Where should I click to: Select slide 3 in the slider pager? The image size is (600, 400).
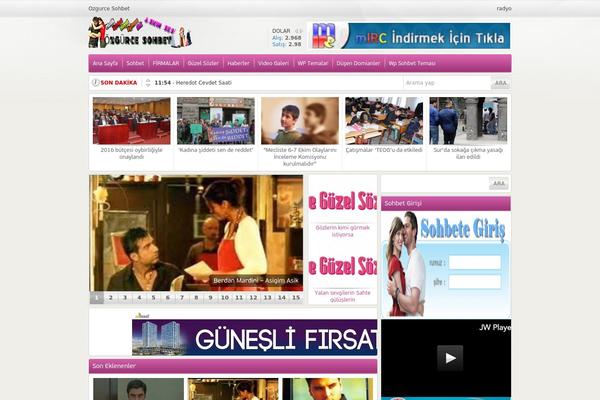(125, 297)
